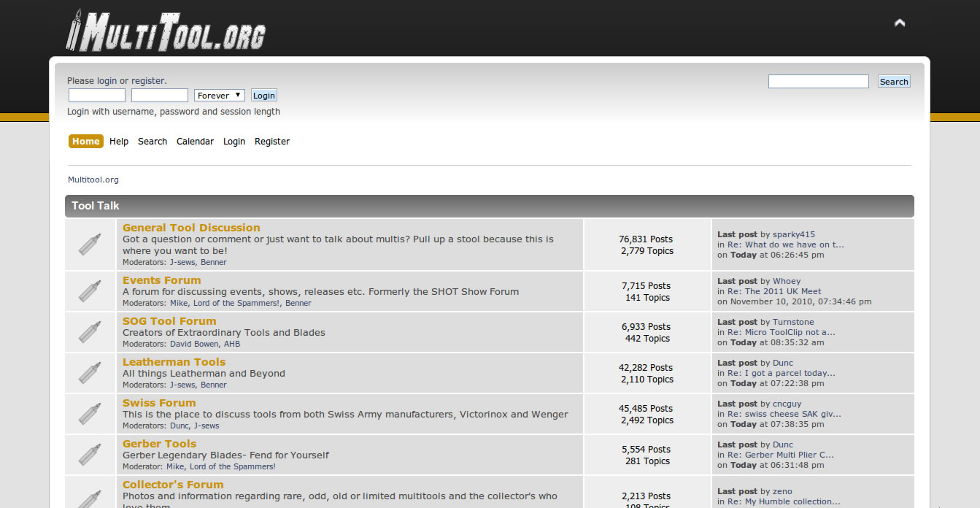This screenshot has height=508, width=980.
Task: Open the Help menu item
Action: pos(119,142)
